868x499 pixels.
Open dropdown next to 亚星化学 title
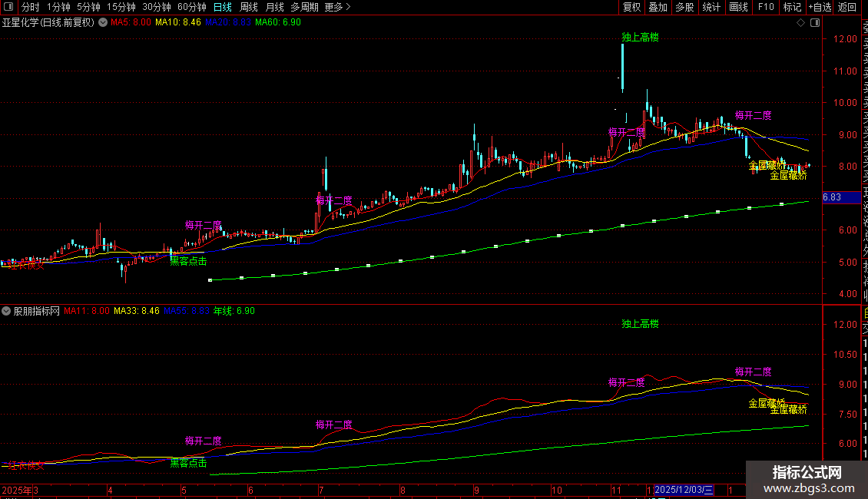point(103,23)
